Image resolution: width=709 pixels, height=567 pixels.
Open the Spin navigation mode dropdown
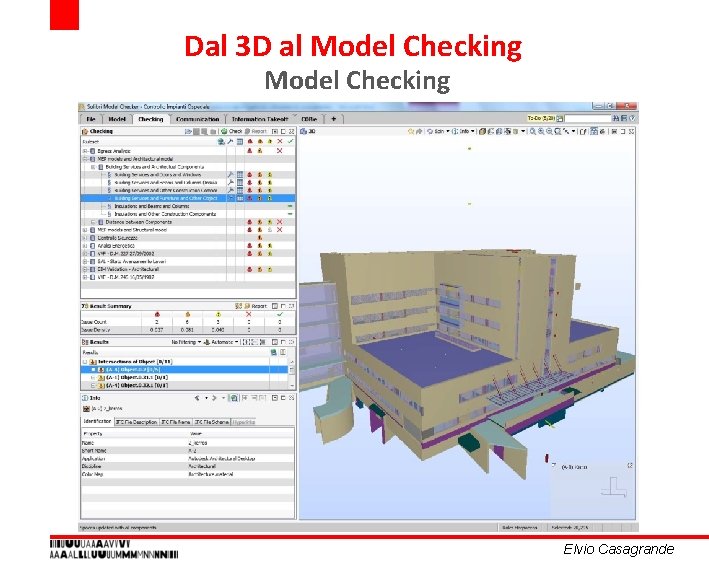click(438, 131)
